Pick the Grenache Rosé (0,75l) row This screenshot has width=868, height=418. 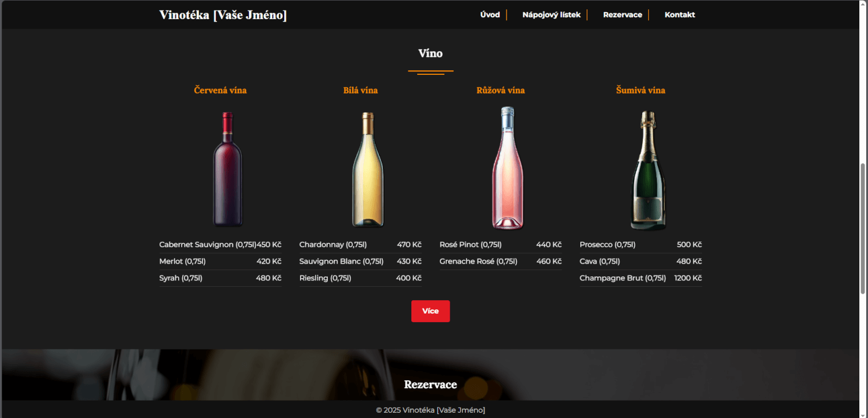[478, 262]
